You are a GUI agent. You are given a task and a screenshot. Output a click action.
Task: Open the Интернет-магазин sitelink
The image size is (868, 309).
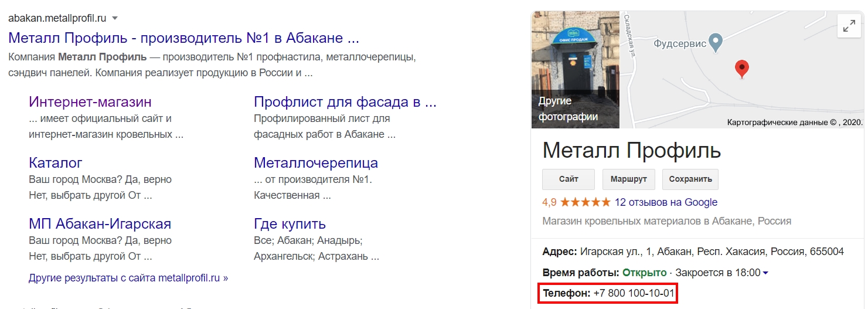(90, 102)
